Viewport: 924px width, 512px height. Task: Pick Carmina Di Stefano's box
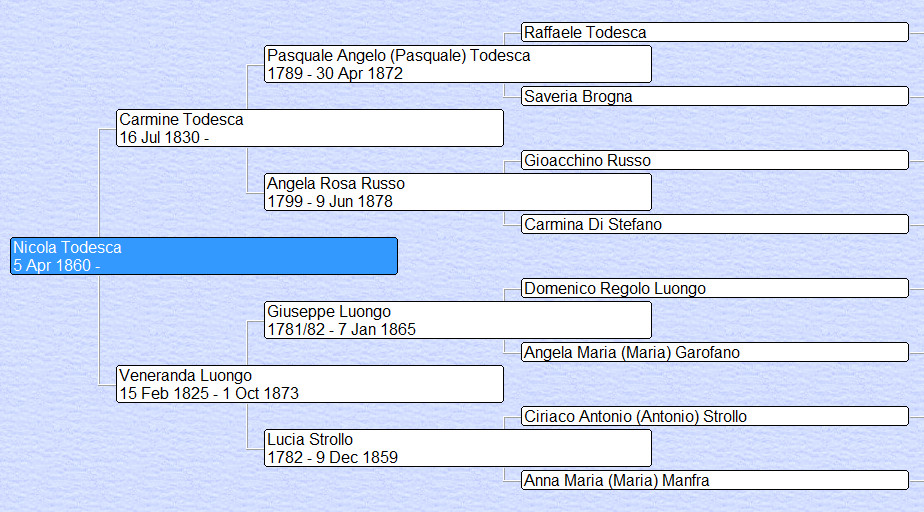click(x=714, y=224)
